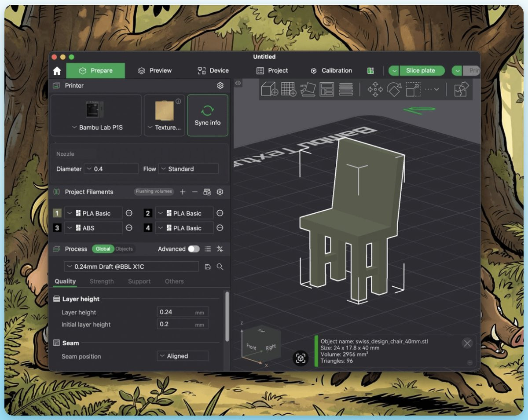Open the Calibration tab
This screenshot has width=528, height=420.
coord(331,71)
